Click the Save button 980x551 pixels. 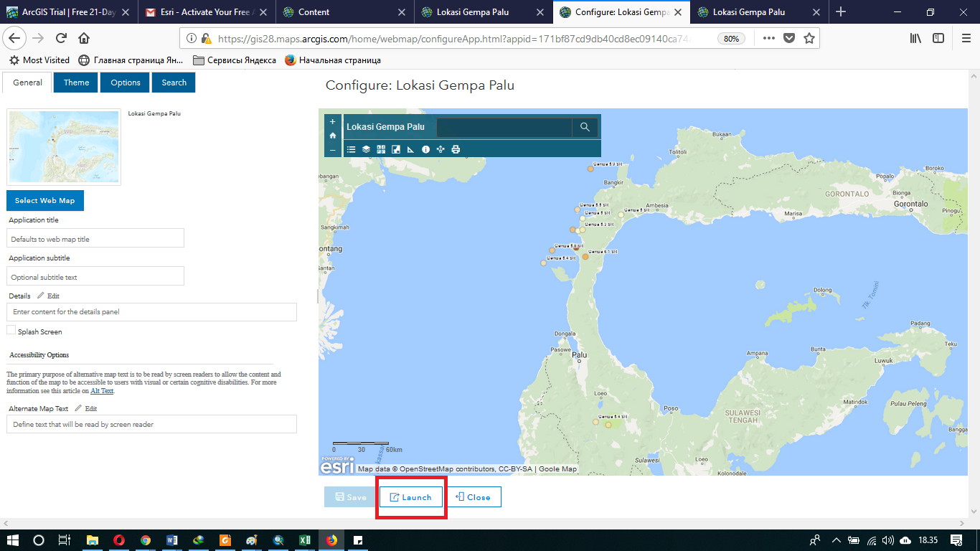coord(350,497)
